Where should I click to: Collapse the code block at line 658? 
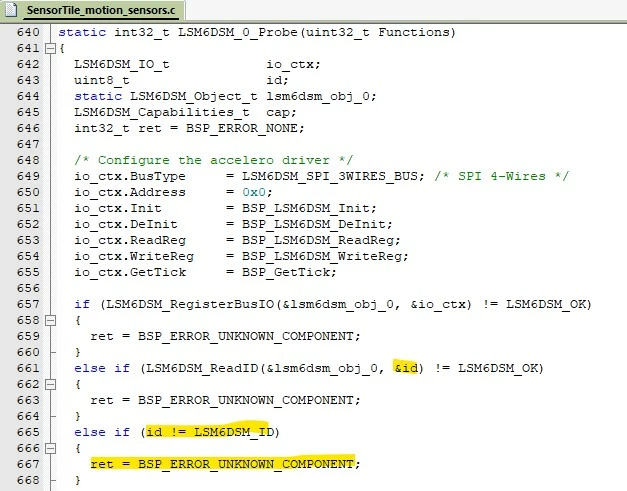[x=50, y=320]
